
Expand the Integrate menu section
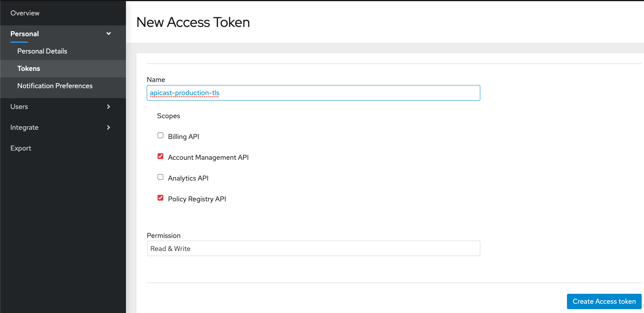click(x=24, y=127)
